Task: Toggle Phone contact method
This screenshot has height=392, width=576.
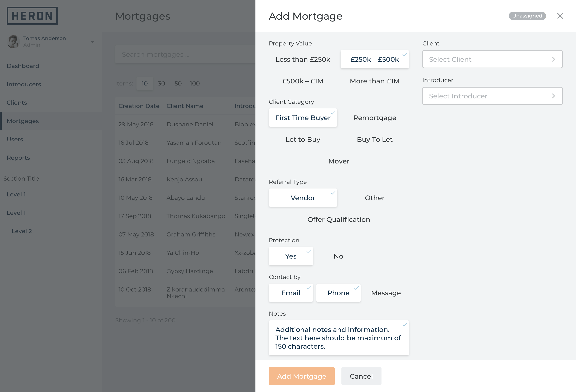Action: (338, 293)
